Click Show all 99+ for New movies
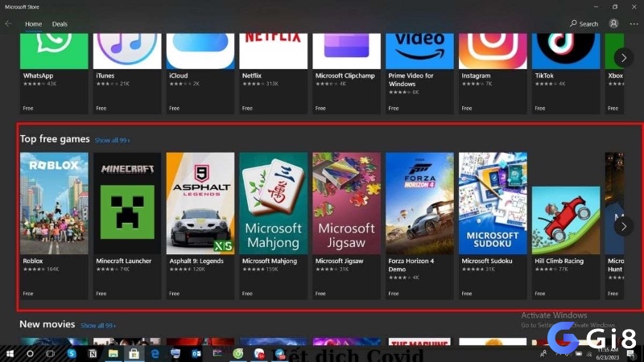Image resolution: width=644 pixels, height=362 pixels. (x=98, y=326)
